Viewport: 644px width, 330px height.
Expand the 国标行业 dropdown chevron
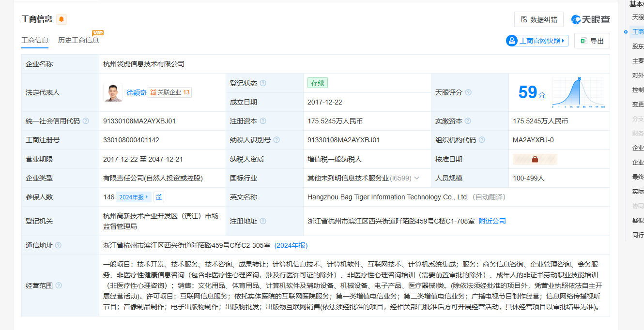point(417,178)
